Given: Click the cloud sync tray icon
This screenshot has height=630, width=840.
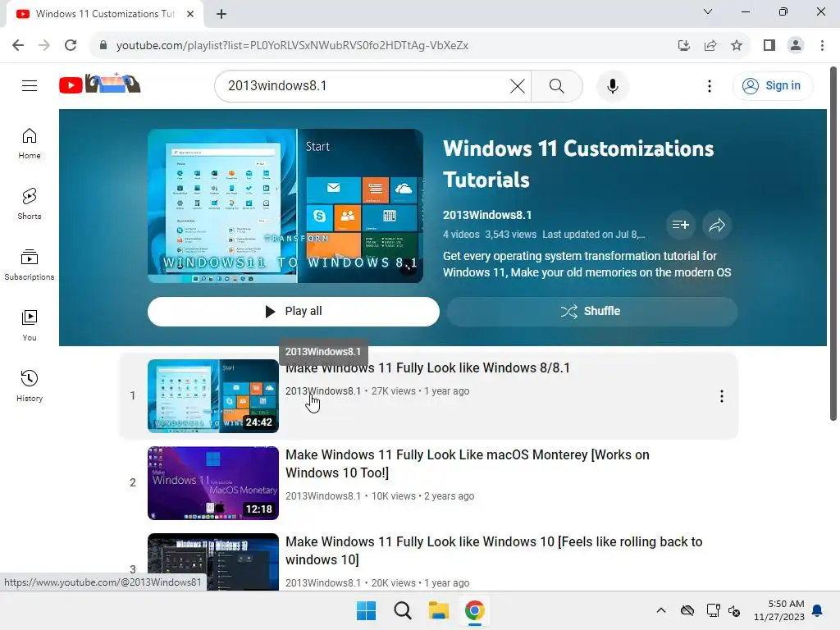Looking at the screenshot, I should (687, 610).
